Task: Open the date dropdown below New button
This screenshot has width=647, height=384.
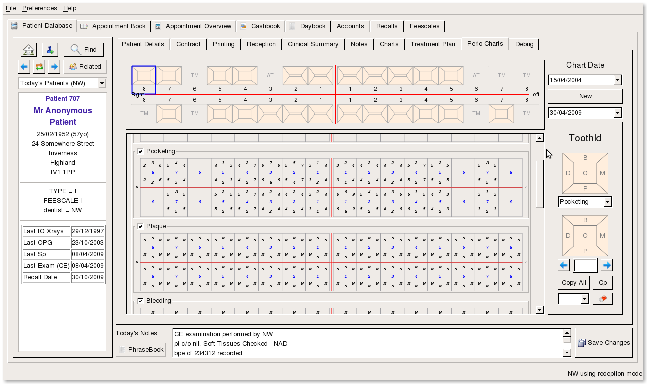Action: [x=617, y=113]
